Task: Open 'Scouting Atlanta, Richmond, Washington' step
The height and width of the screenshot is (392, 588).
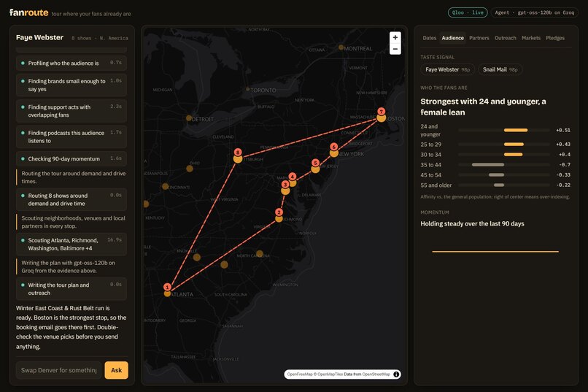Action: pos(71,245)
